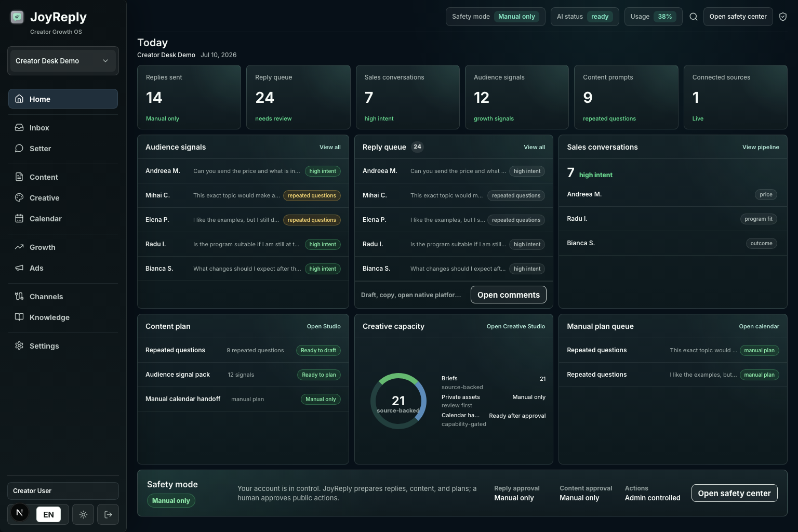Click the Content document icon

point(19,177)
